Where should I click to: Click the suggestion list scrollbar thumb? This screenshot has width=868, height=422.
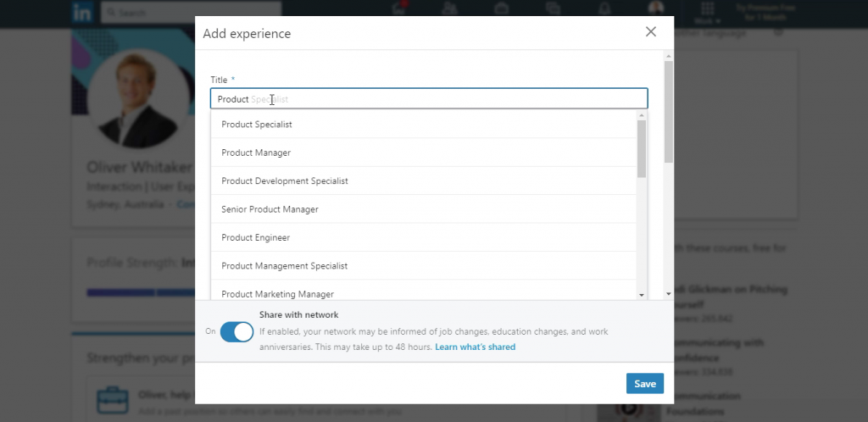click(x=642, y=148)
